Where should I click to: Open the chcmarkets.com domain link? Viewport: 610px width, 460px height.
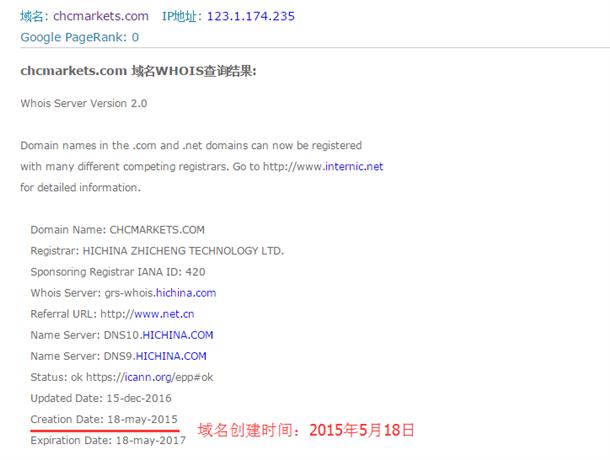[x=101, y=16]
